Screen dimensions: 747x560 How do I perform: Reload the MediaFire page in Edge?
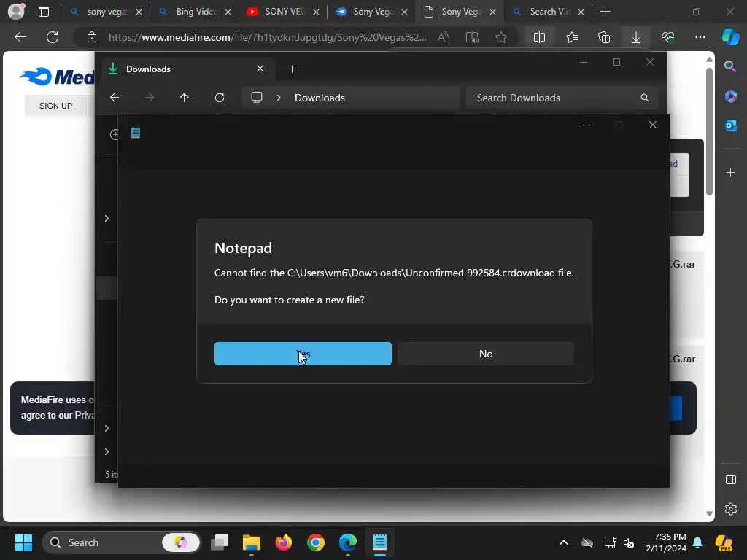pos(53,37)
